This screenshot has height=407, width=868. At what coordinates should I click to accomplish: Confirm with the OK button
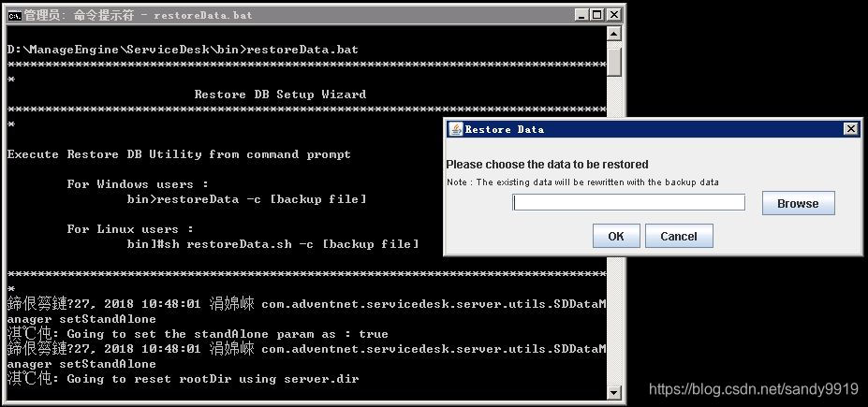(x=615, y=236)
